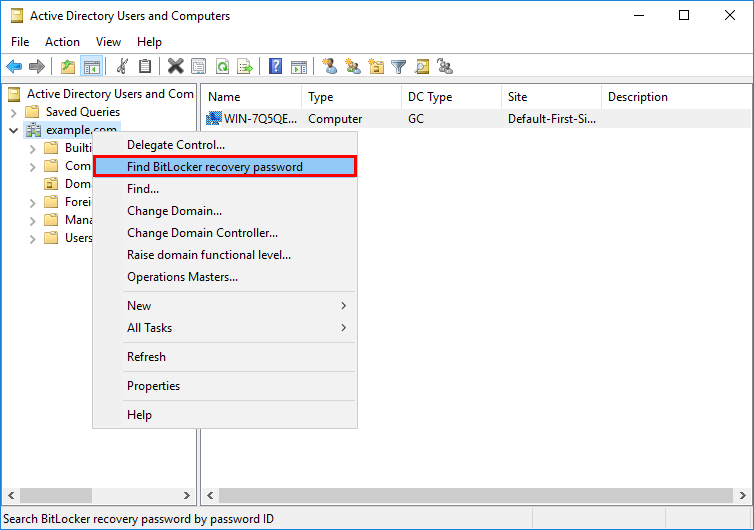Click the Properties sheet toolbar icon
Viewport: 754px width, 530px height.
(x=199, y=66)
